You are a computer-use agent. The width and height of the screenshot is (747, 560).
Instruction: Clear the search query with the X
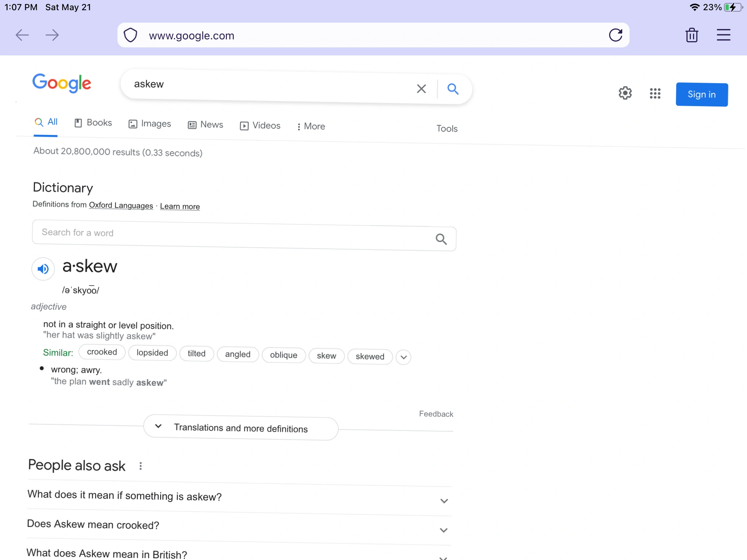click(x=421, y=89)
